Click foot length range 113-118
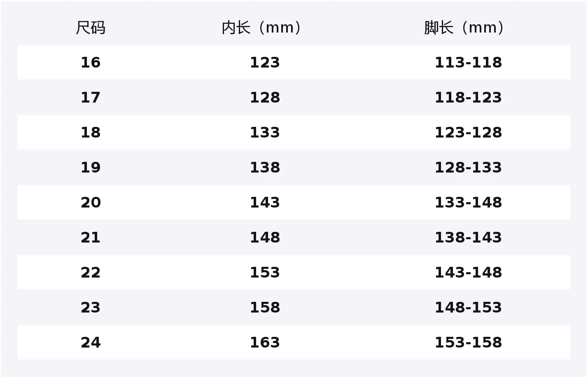The height and width of the screenshot is (378, 588). tap(468, 63)
